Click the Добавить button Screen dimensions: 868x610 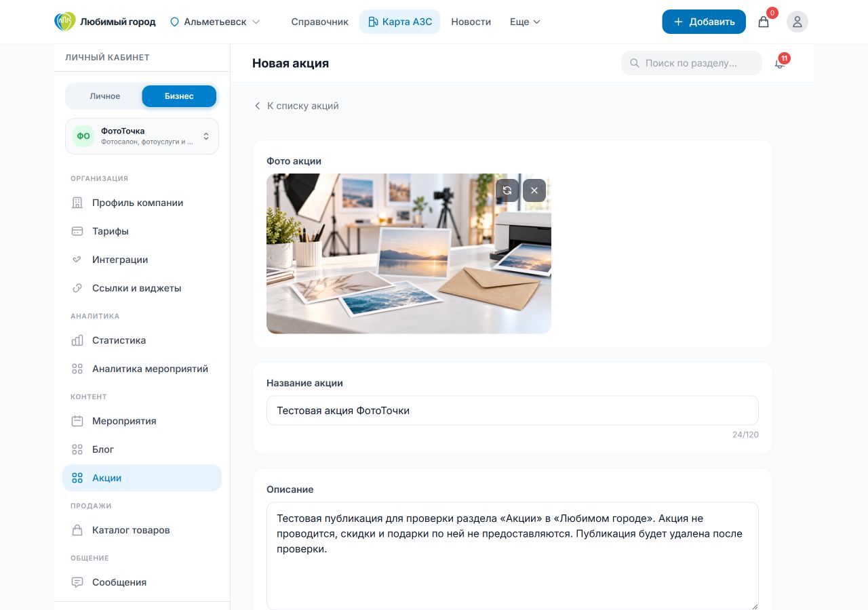click(x=704, y=22)
